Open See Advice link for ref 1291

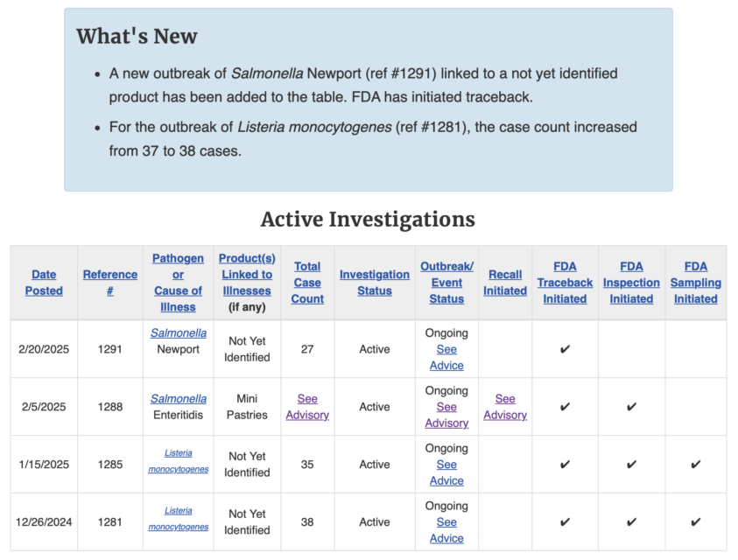click(x=446, y=357)
